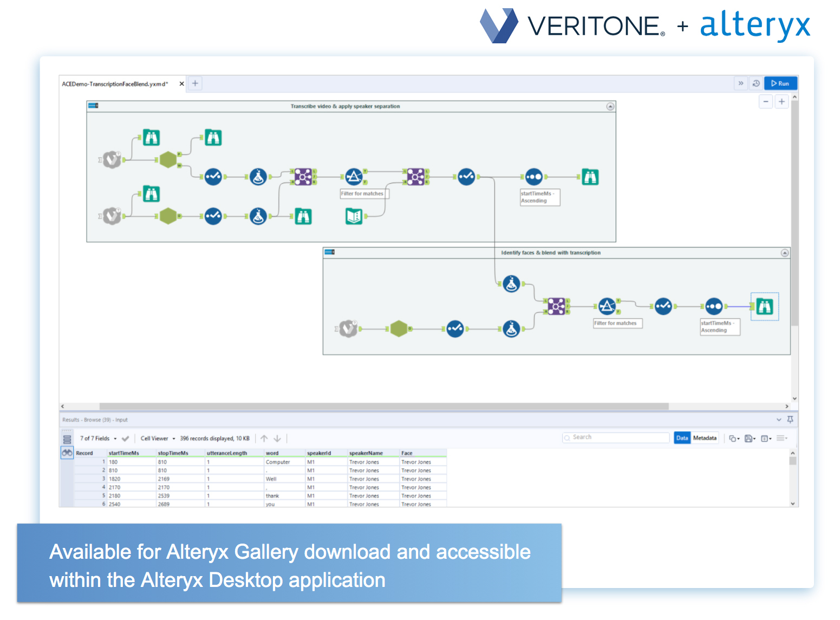Screen dimensions: 840x620
Task: Switch to the Metadata view
Action: tap(705, 438)
